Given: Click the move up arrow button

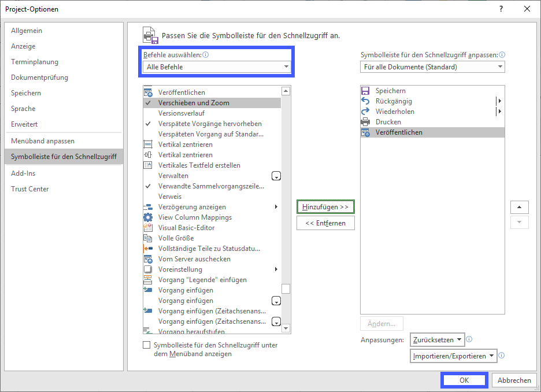Looking at the screenshot, I should (519, 207).
